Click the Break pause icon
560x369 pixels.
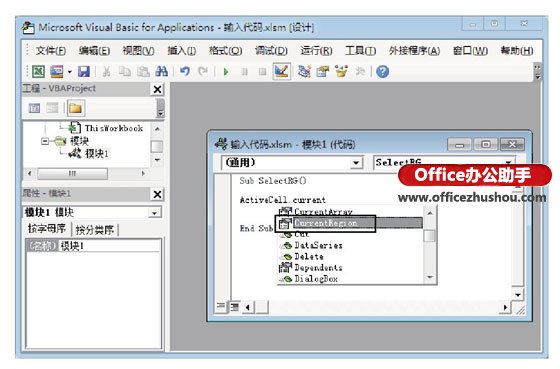click(244, 72)
